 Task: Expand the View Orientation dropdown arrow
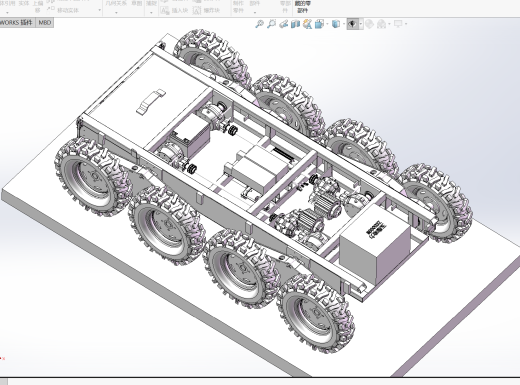pyautogui.click(x=327, y=24)
